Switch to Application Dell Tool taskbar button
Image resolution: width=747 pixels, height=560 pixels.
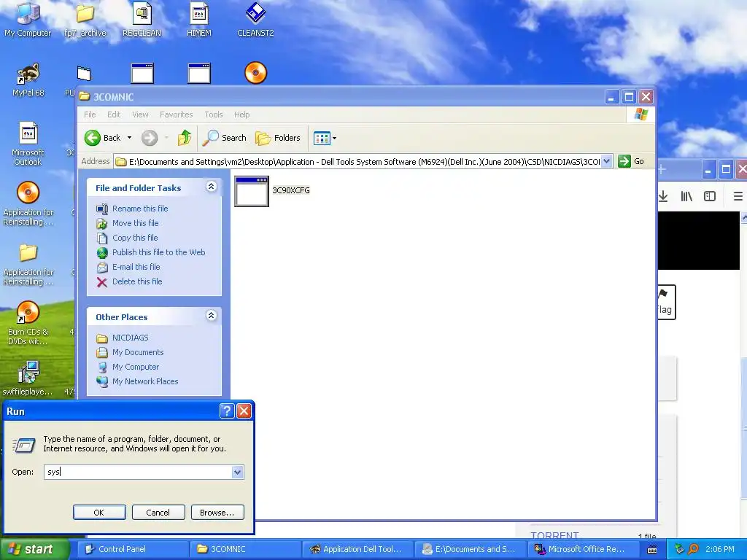tap(357, 550)
